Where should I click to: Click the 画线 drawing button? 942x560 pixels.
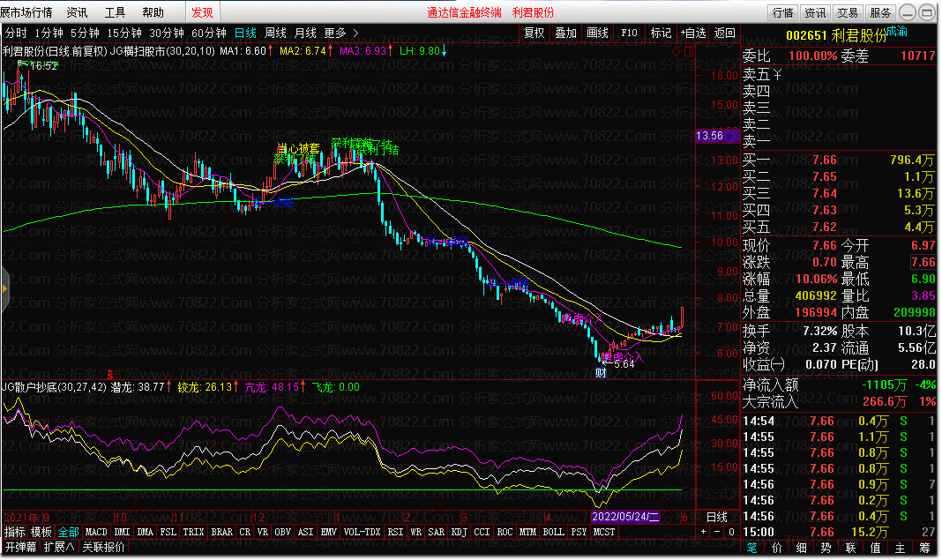tap(598, 33)
